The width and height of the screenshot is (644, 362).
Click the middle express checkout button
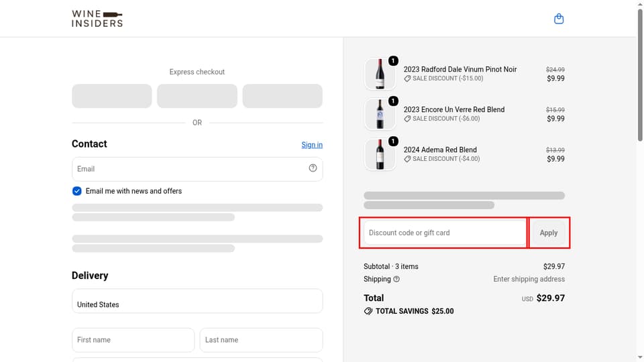coord(197,96)
